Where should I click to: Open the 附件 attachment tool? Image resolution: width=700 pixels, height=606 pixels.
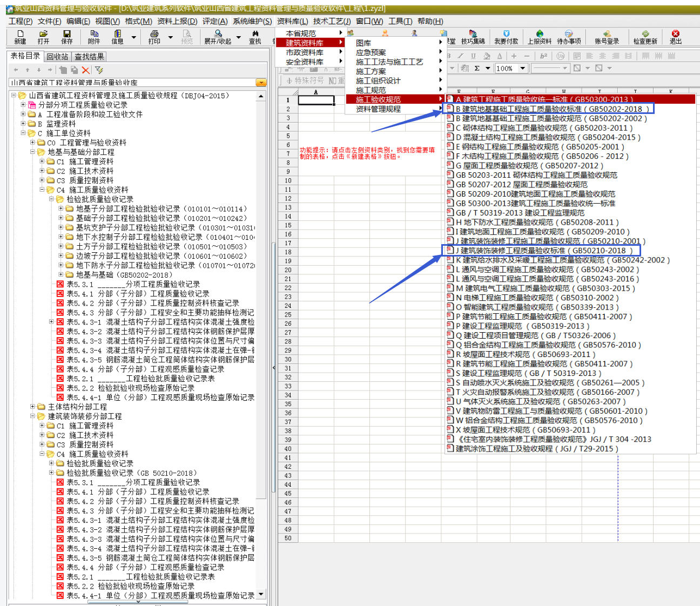[x=94, y=37]
